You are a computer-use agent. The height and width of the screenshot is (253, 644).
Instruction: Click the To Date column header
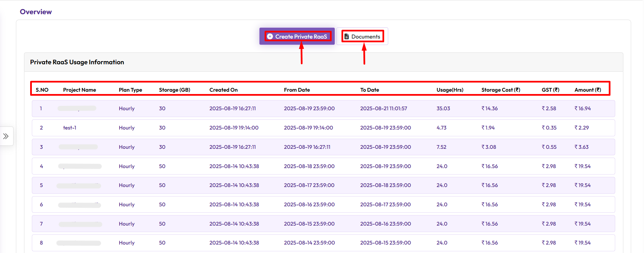click(369, 90)
